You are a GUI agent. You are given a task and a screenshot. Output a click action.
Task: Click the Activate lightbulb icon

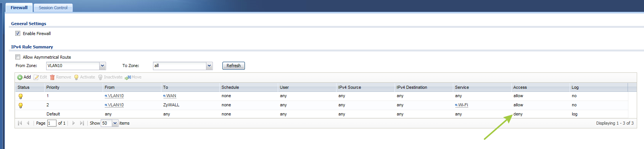[76, 77]
